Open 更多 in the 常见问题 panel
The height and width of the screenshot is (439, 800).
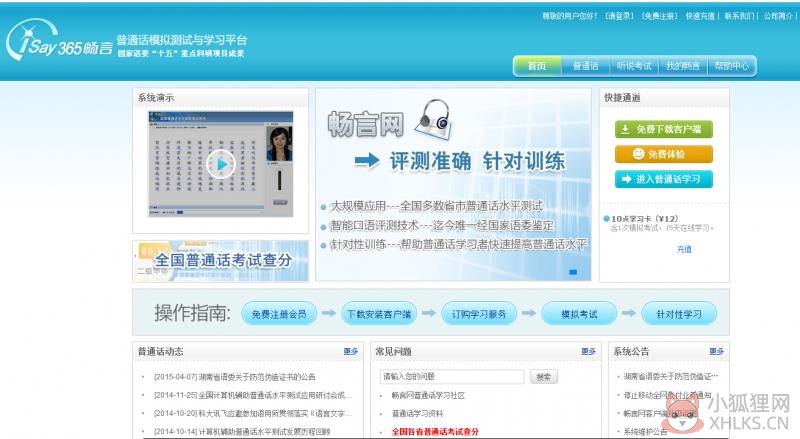pos(588,351)
